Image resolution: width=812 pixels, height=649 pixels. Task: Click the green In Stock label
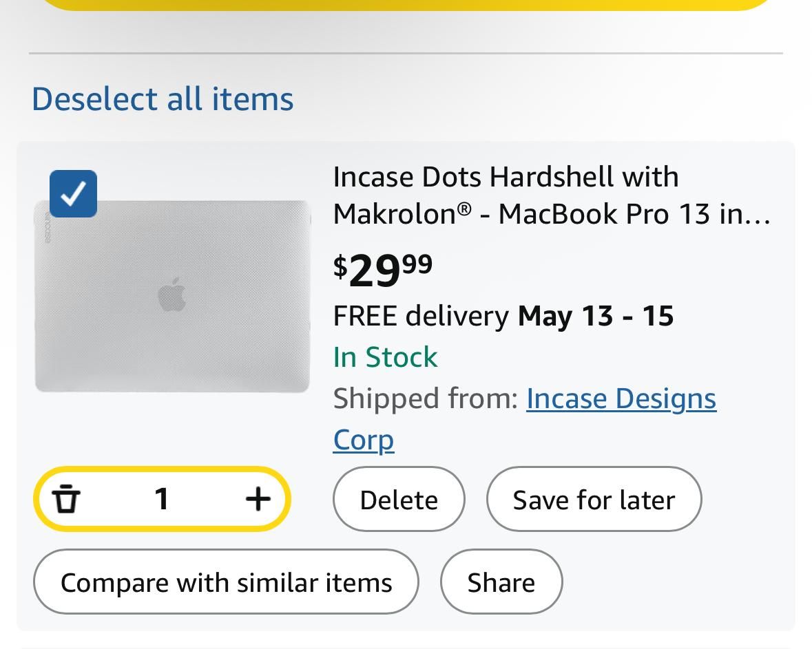point(385,357)
